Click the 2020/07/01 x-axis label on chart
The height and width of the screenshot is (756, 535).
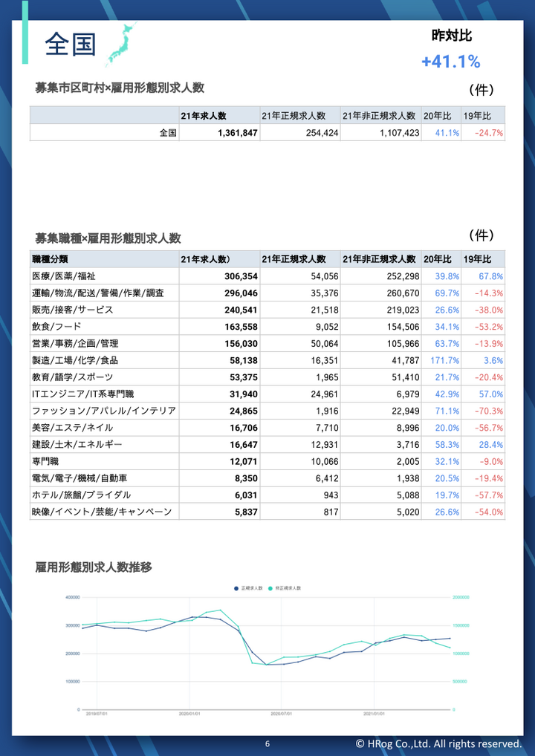tap(280, 713)
